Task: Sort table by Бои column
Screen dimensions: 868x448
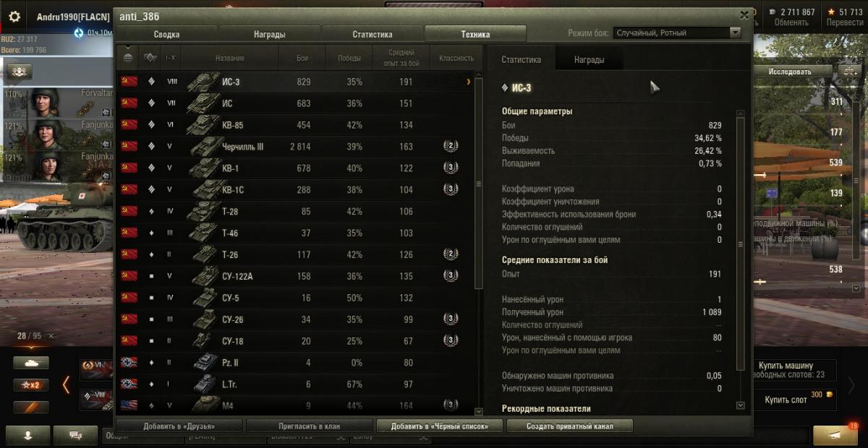Action: tap(303, 58)
